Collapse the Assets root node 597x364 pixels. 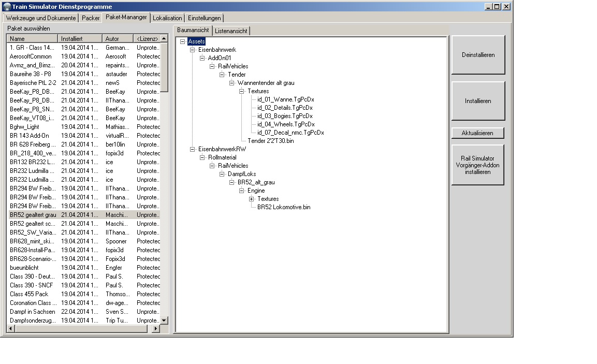pos(182,41)
